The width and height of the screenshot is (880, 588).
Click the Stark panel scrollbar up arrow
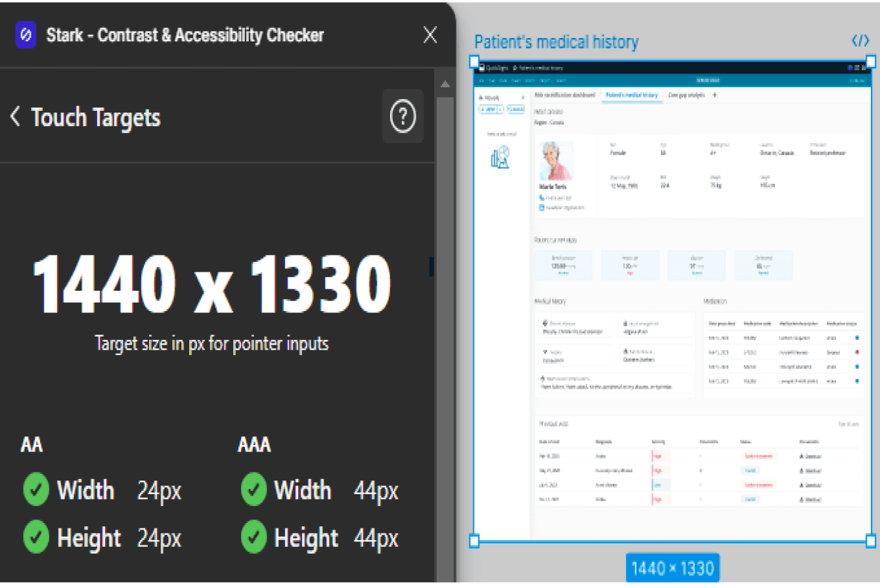pyautogui.click(x=445, y=84)
